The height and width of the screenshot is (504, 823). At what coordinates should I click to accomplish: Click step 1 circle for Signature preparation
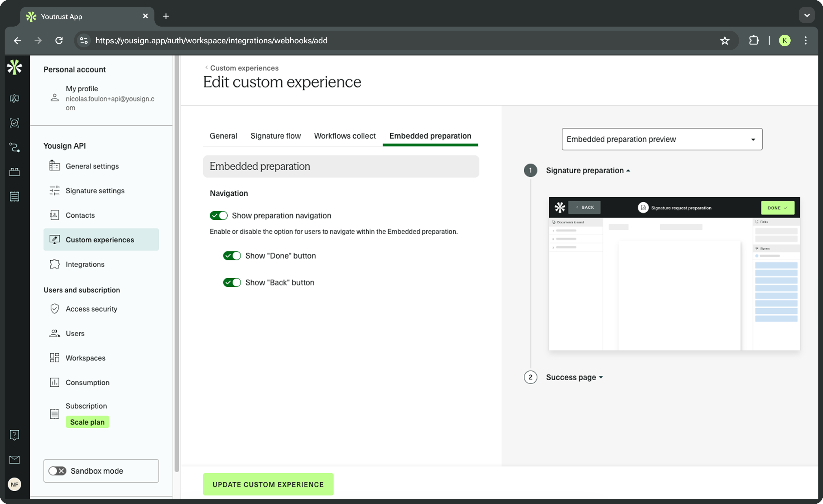point(530,170)
